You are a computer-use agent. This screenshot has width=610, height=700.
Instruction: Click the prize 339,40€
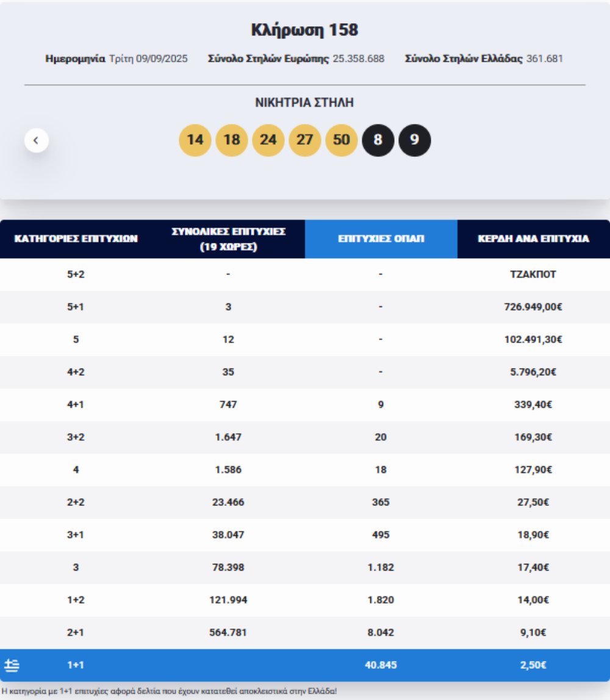coord(533,405)
